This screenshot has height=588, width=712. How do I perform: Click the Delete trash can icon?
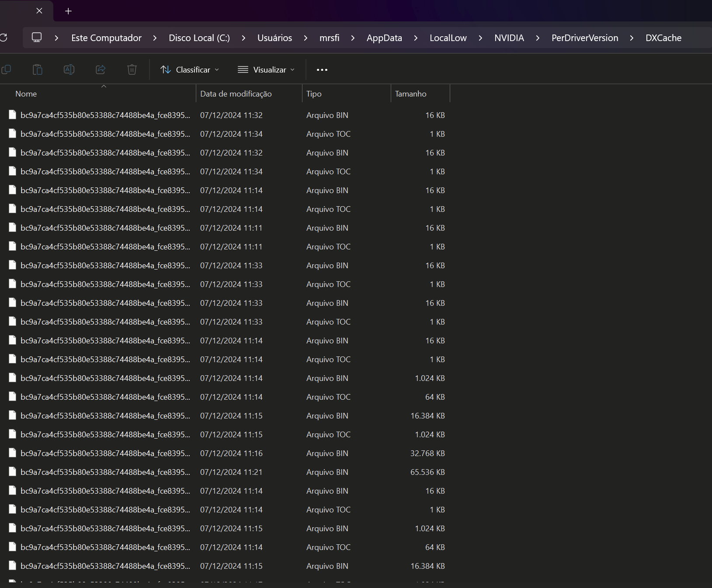coord(132,69)
